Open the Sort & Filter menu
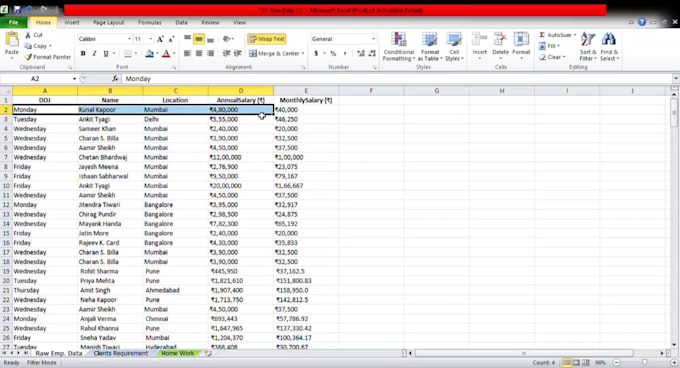 pyautogui.click(x=588, y=46)
